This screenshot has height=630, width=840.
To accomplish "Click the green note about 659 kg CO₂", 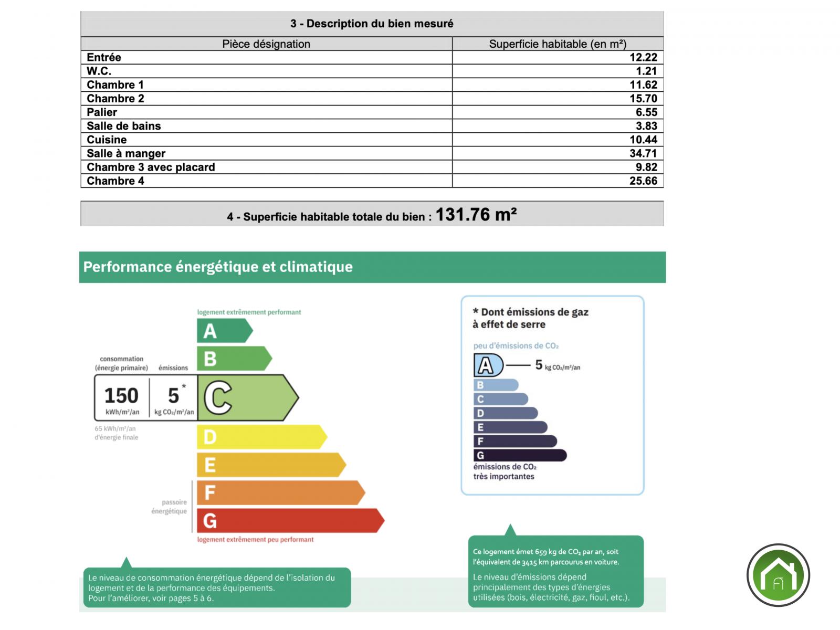I will [x=555, y=571].
